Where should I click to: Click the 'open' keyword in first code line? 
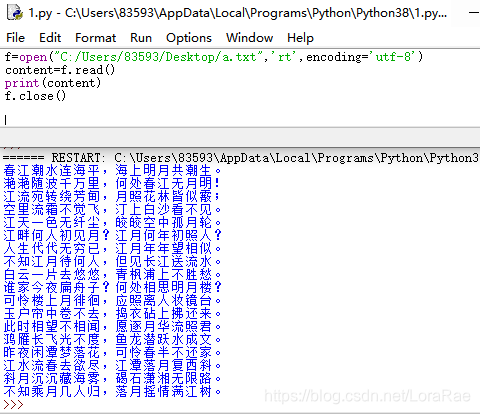point(33,57)
